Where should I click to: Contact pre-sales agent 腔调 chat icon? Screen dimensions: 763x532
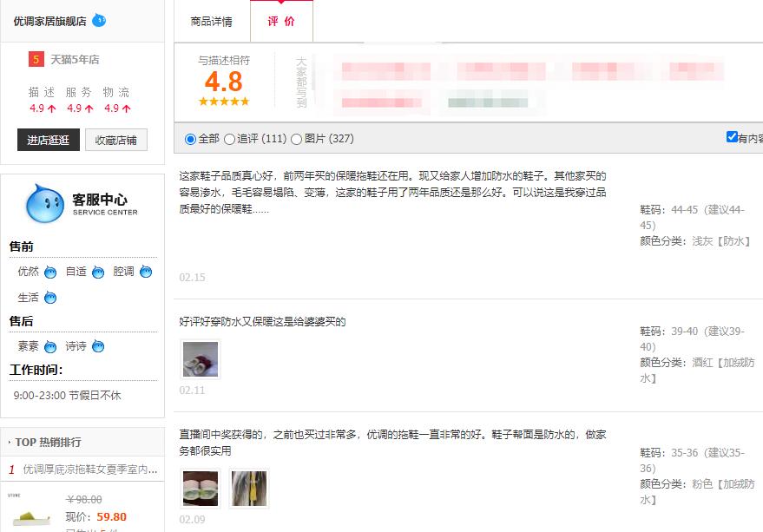144,271
